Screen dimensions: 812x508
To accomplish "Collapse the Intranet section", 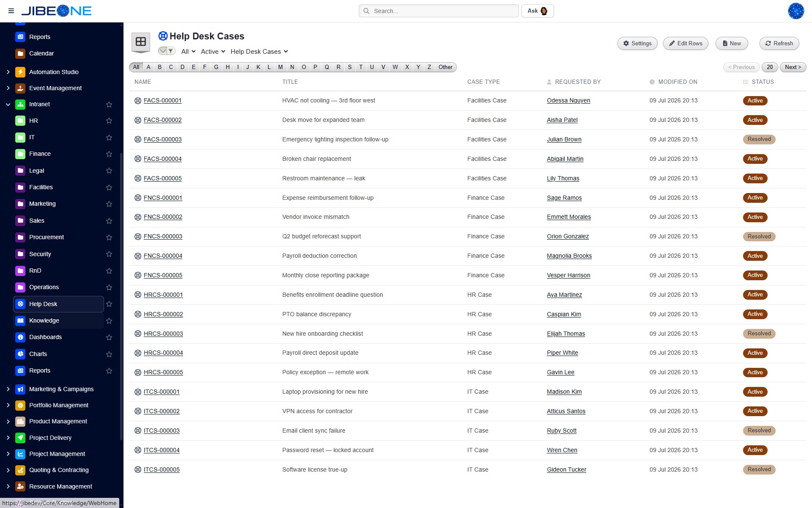I will [8, 104].
